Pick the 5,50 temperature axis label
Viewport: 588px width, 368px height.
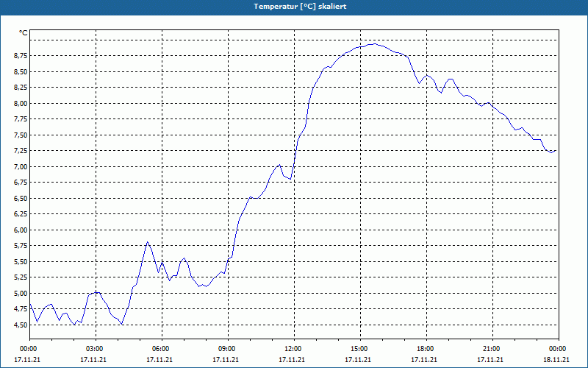tap(21, 262)
